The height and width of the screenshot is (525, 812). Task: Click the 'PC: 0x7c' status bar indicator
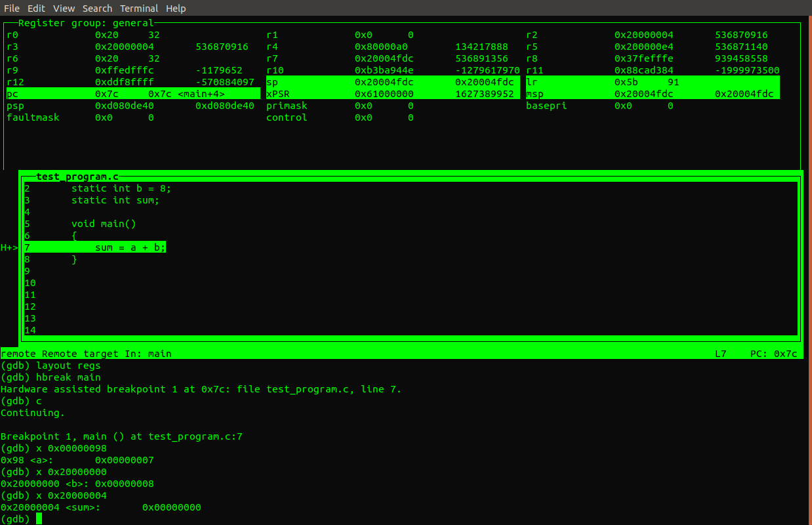point(773,354)
